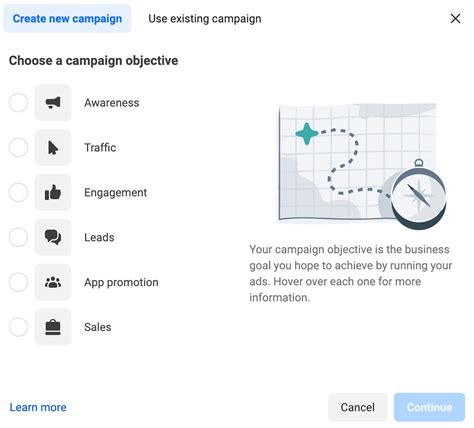Click the Sales briefcase icon
The width and height of the screenshot is (474, 428).
[53, 327]
